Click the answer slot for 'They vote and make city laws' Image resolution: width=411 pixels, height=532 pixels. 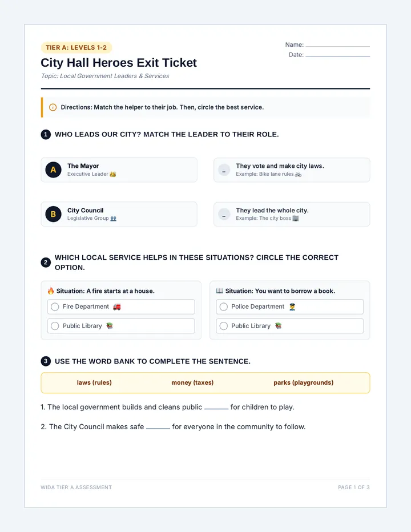coord(224,170)
